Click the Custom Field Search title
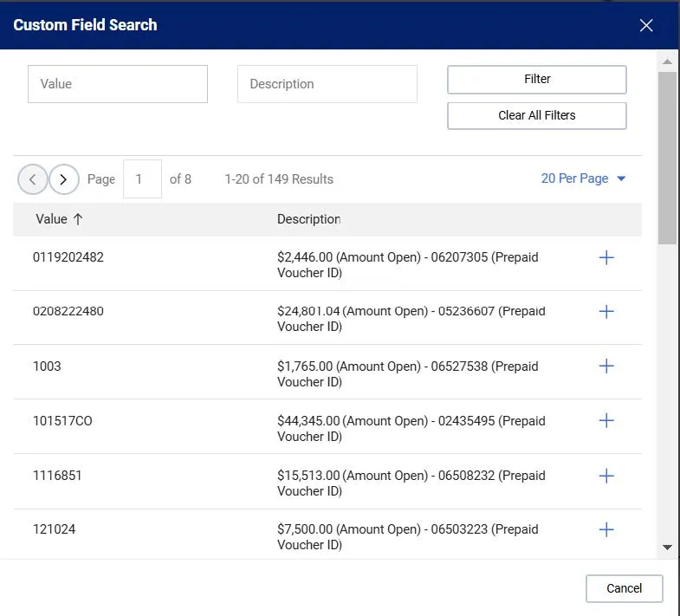 click(85, 25)
